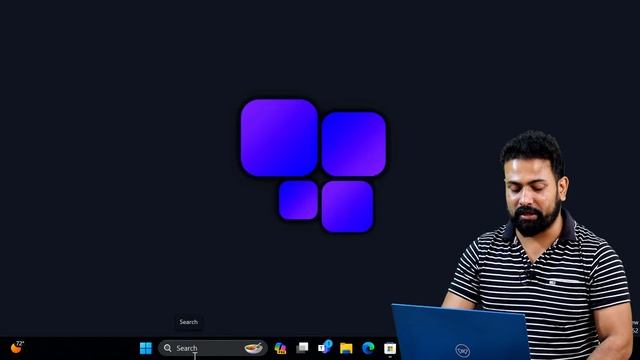
Task: Open Microsoft Teams from the taskbar
Action: (x=325, y=347)
